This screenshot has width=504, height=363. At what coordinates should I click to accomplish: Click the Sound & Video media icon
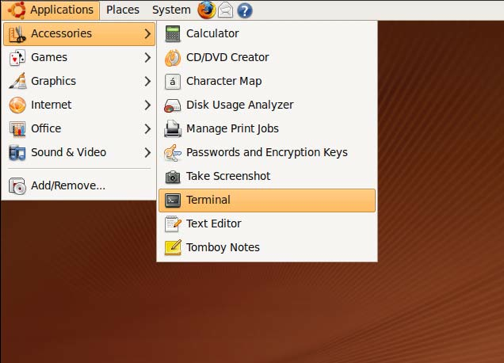tap(17, 153)
